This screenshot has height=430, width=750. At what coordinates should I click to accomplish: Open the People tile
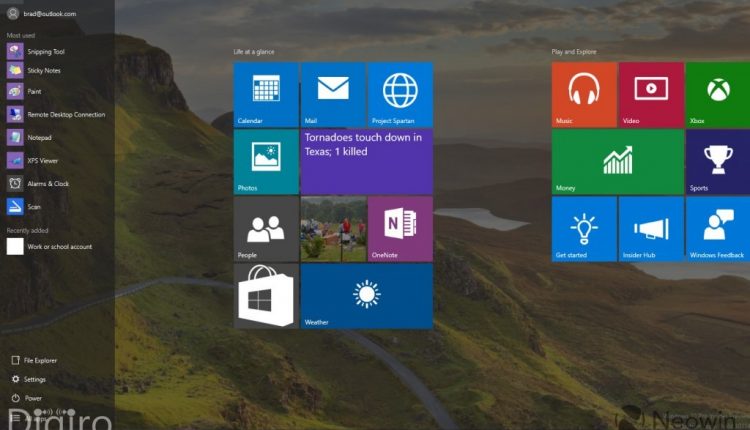[x=266, y=229]
